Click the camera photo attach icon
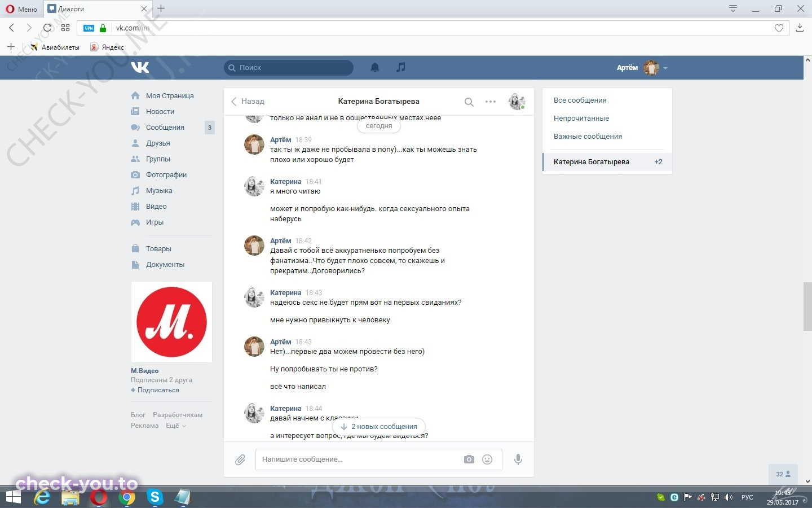 469,459
